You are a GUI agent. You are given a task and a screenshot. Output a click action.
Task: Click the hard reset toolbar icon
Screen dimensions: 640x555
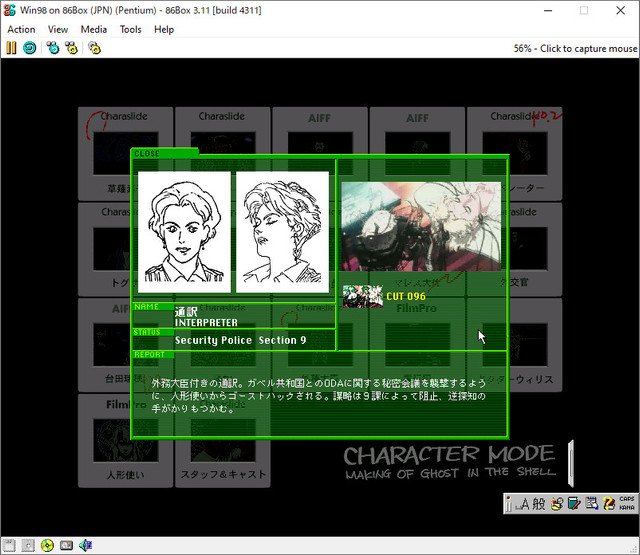pyautogui.click(x=29, y=48)
